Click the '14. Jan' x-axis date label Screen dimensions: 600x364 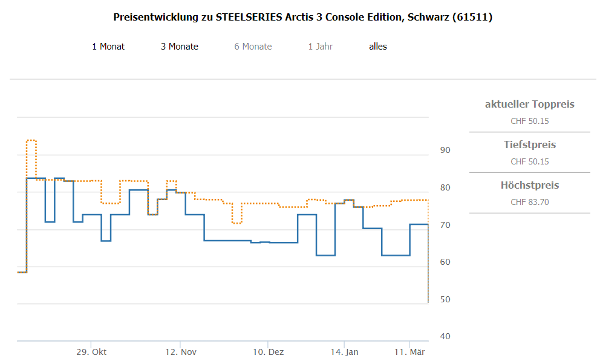pos(345,352)
